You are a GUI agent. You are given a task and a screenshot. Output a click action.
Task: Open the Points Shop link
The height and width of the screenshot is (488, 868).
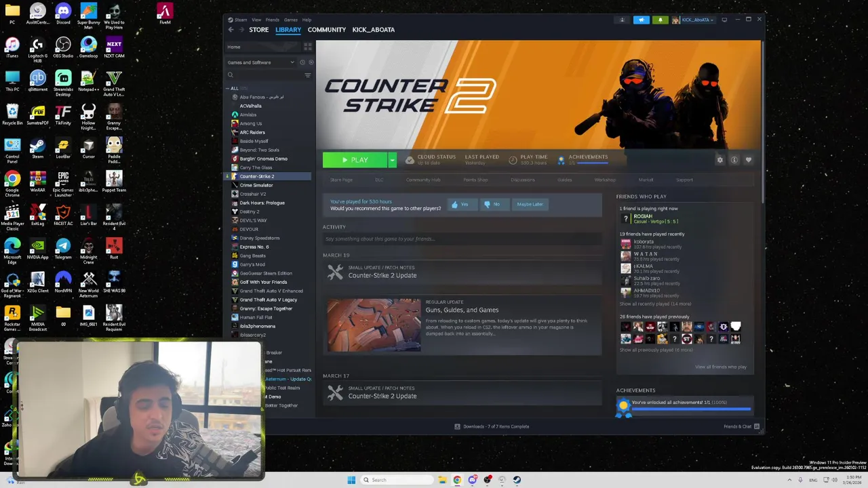click(475, 180)
